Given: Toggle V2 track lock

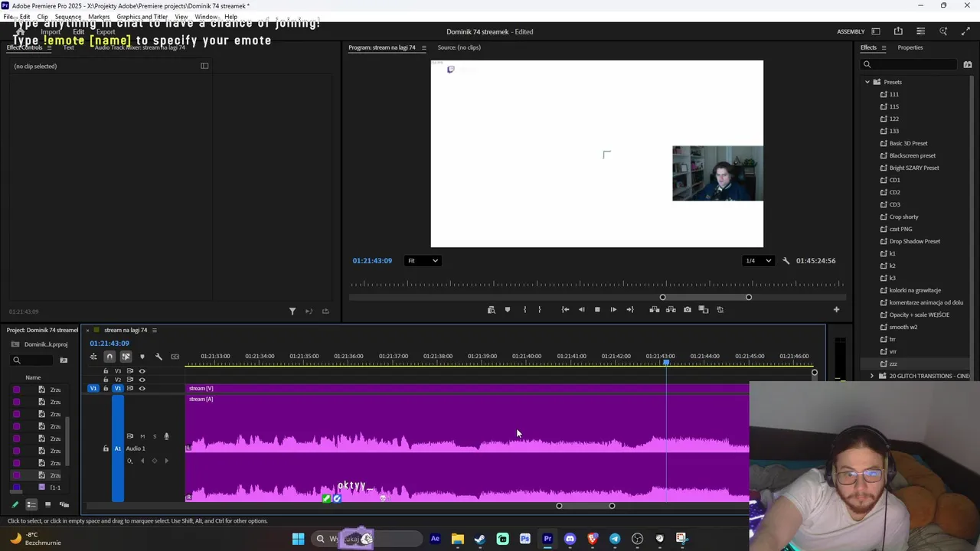Looking at the screenshot, I should pos(106,380).
